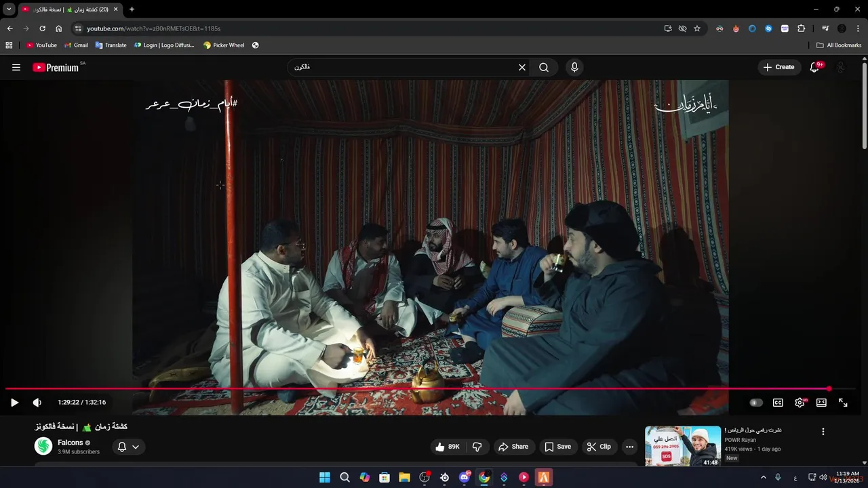Open options for the POWR Rayan video

coord(823,432)
